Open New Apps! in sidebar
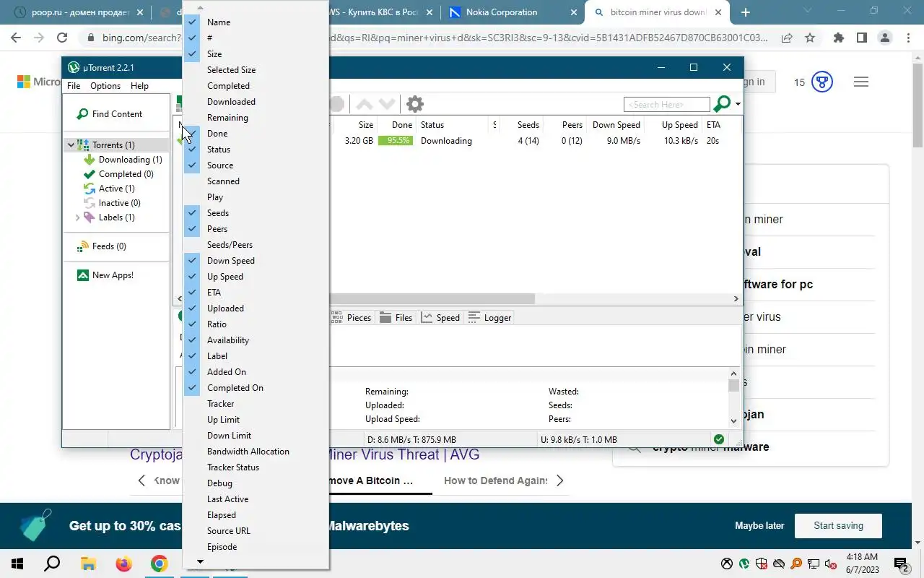The width and height of the screenshot is (924, 578). 105,275
